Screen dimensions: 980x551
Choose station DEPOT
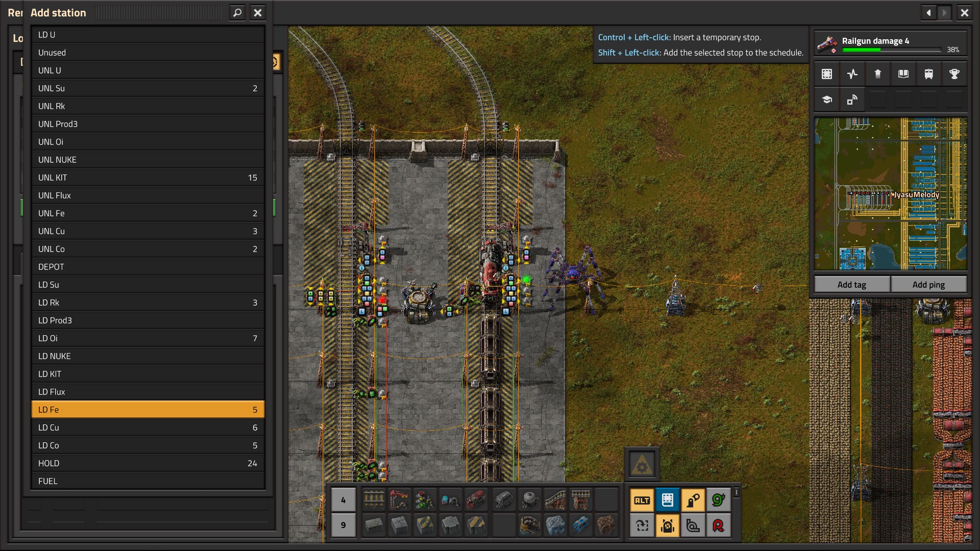click(x=148, y=267)
